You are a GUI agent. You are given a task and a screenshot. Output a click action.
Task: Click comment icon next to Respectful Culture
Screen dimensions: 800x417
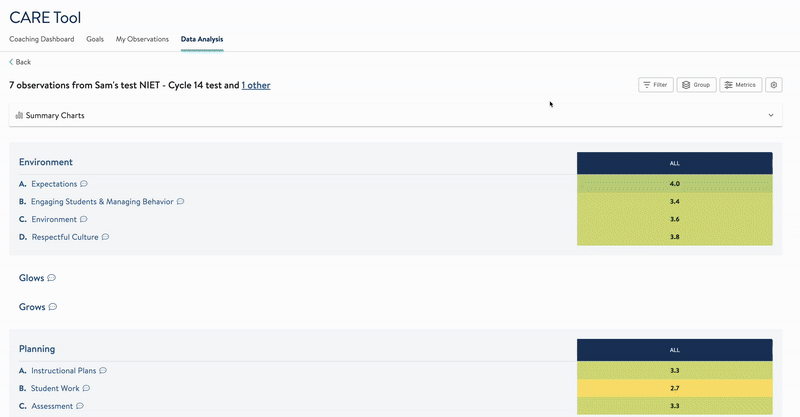click(105, 238)
